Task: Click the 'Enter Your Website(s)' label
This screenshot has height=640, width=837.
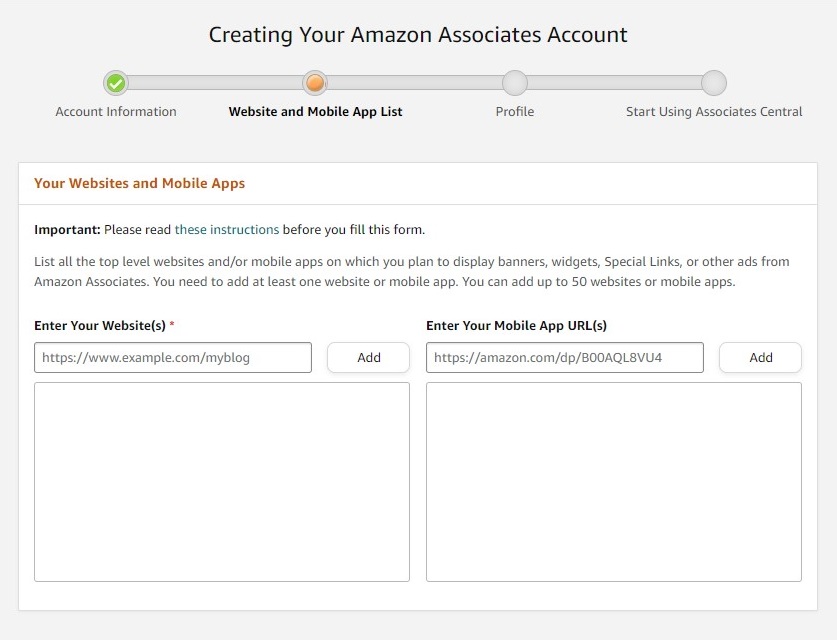Action: point(100,326)
